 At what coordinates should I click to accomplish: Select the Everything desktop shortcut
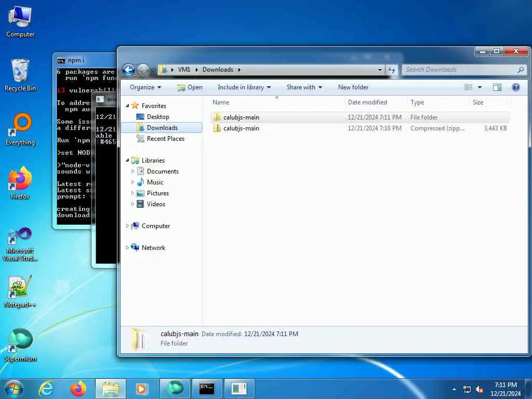coord(20,129)
